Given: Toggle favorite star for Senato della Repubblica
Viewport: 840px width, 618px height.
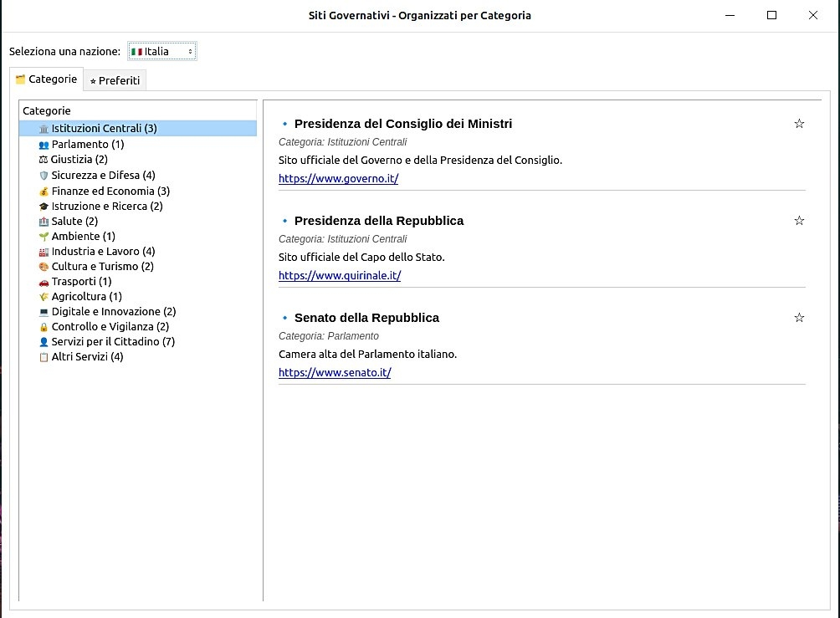Looking at the screenshot, I should [x=799, y=318].
